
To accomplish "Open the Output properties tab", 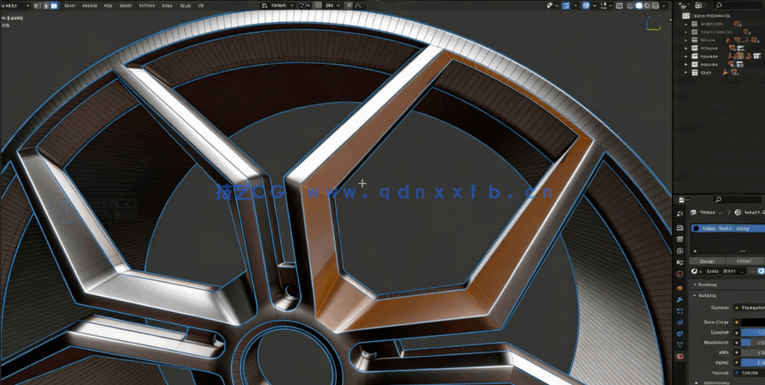I will coord(680,239).
